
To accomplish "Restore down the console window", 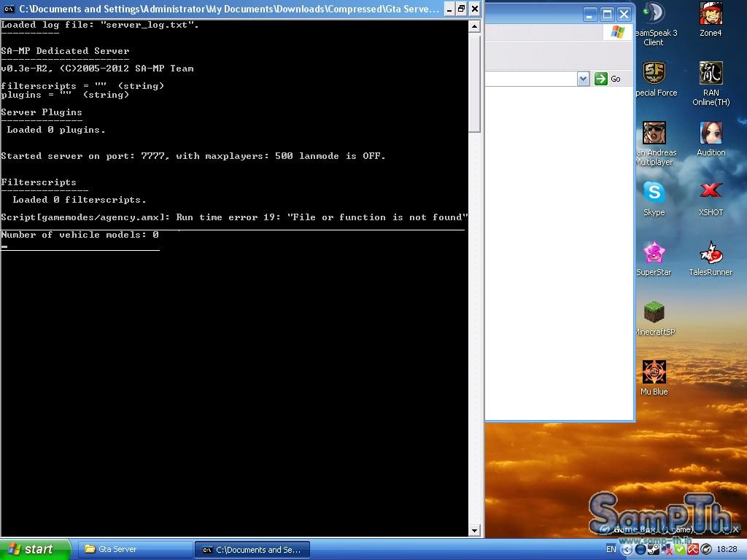I will click(462, 9).
